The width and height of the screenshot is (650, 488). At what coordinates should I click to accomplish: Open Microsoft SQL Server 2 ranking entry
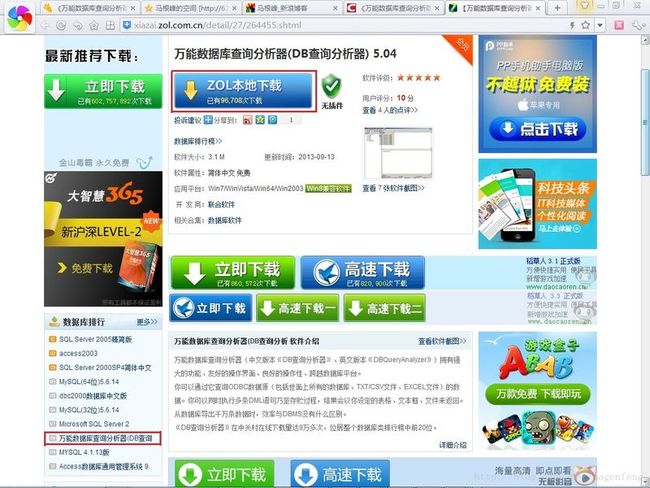94,424
